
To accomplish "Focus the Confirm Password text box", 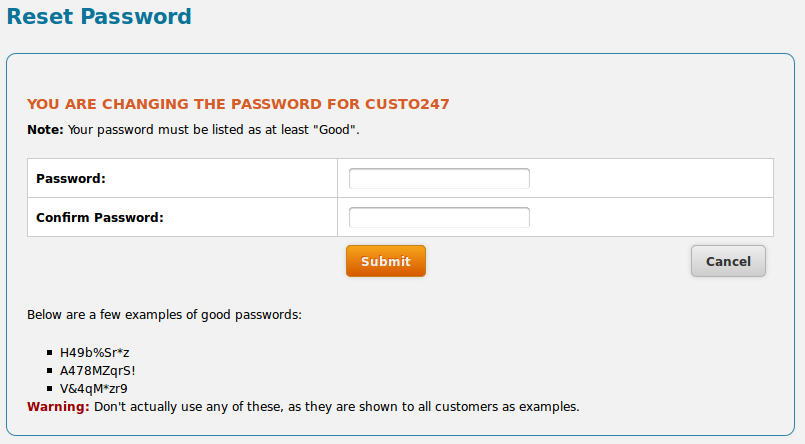I will (439, 217).
